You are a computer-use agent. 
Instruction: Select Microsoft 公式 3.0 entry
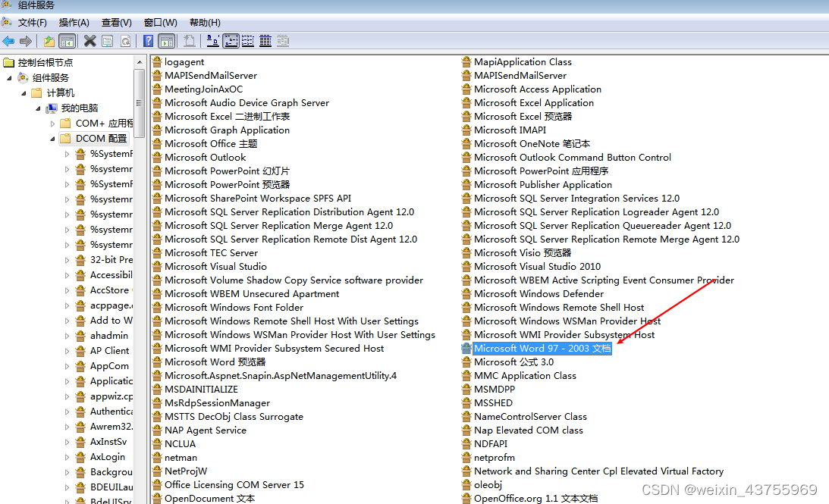click(x=514, y=362)
